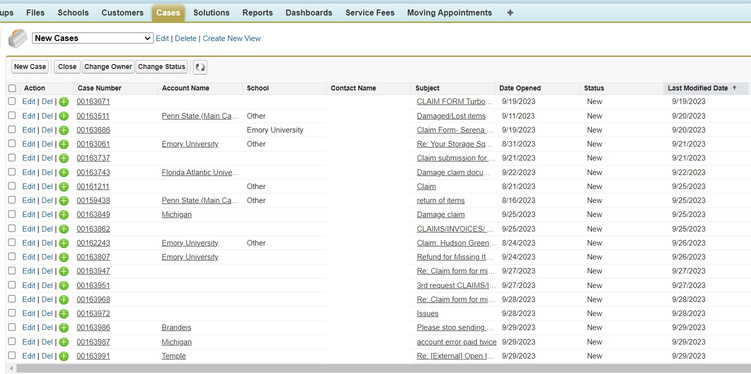Sort by Contact Name column header

click(x=353, y=88)
